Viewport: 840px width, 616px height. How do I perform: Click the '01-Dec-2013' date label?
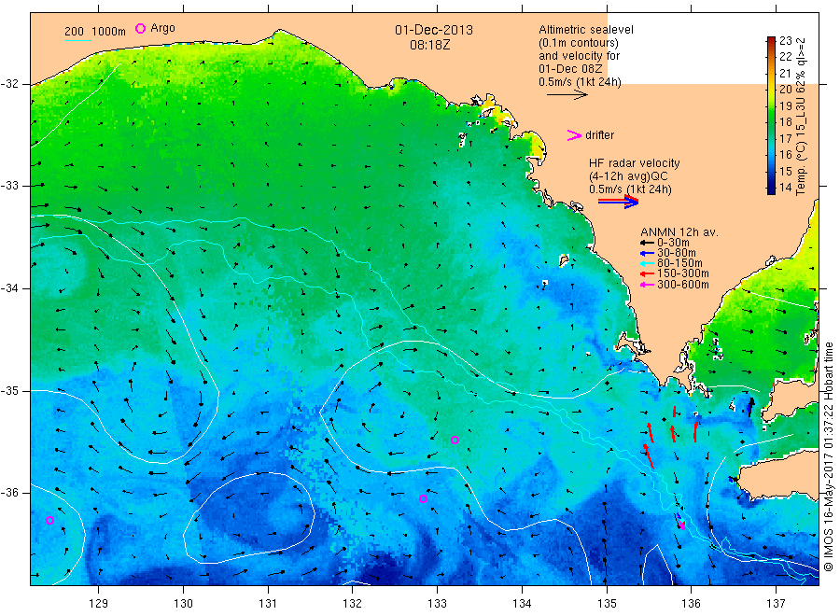434,30
